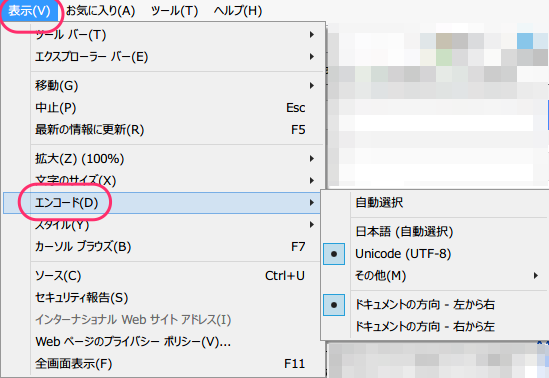Select 自動選択 encoding option

click(x=435, y=202)
